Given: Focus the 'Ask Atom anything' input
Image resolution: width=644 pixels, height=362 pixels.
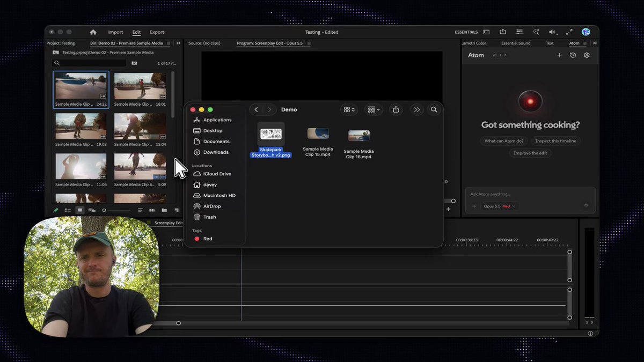Looking at the screenshot, I should [530, 194].
